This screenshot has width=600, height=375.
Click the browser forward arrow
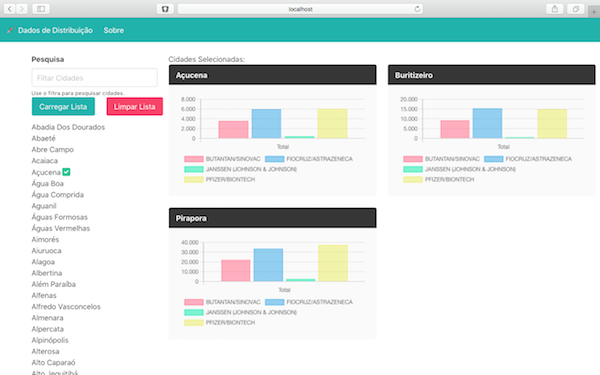click(x=22, y=9)
